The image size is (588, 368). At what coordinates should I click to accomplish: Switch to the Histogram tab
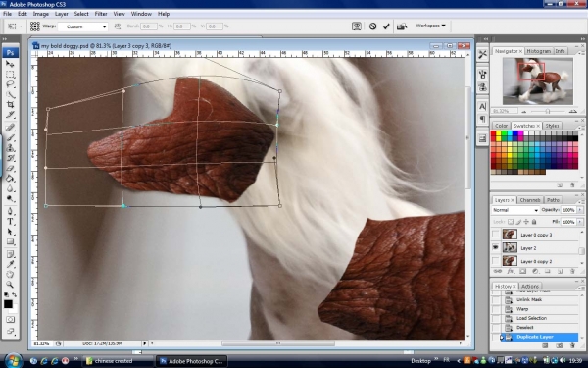coord(538,51)
